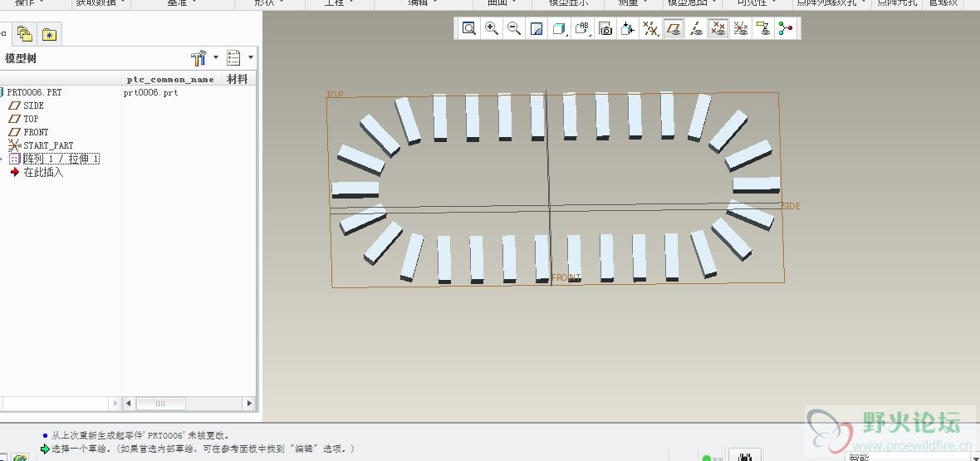The width and height of the screenshot is (980, 461).
Task: Click the Zoom Out magnifier icon
Action: pyautogui.click(x=514, y=28)
